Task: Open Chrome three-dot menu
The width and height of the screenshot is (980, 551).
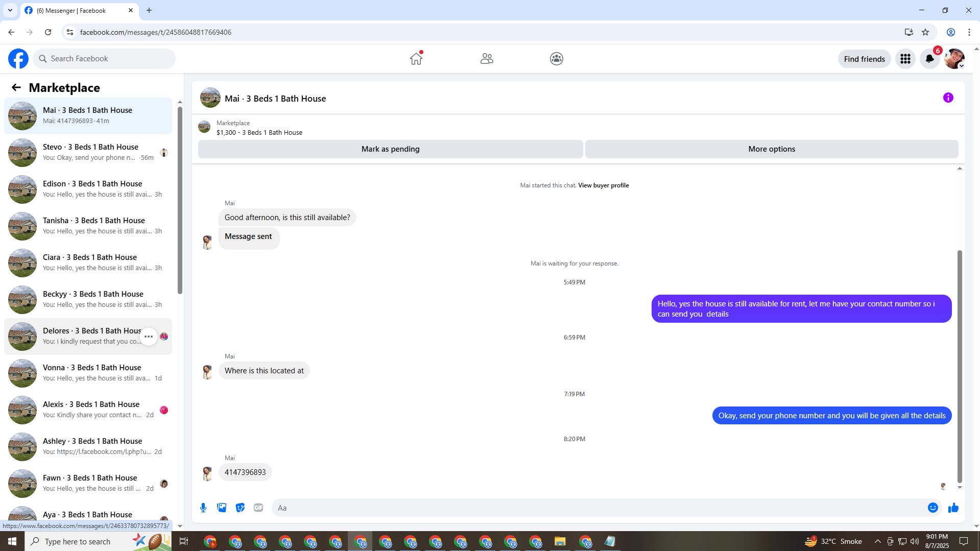Action: (969, 32)
